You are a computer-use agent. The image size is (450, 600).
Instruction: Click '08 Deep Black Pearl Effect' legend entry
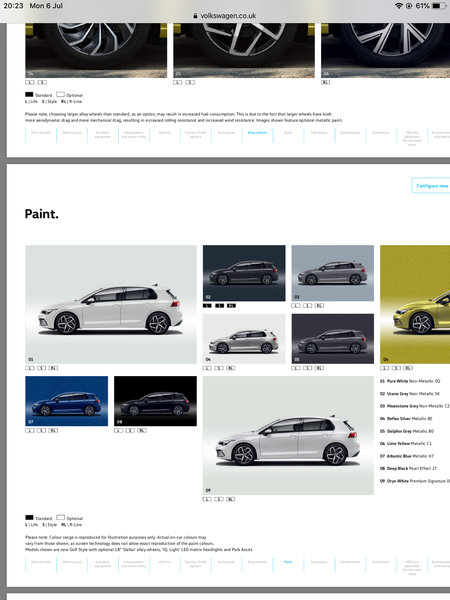point(408,468)
